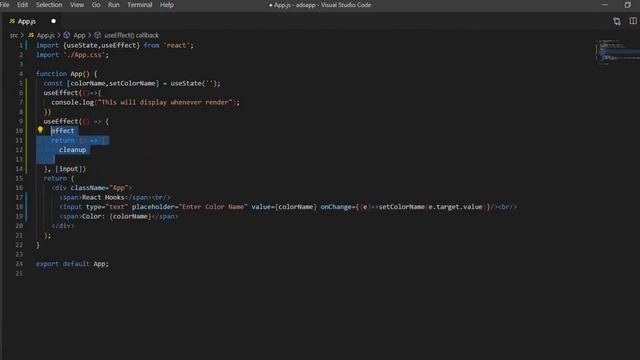Open the Terminal menu

point(140,5)
